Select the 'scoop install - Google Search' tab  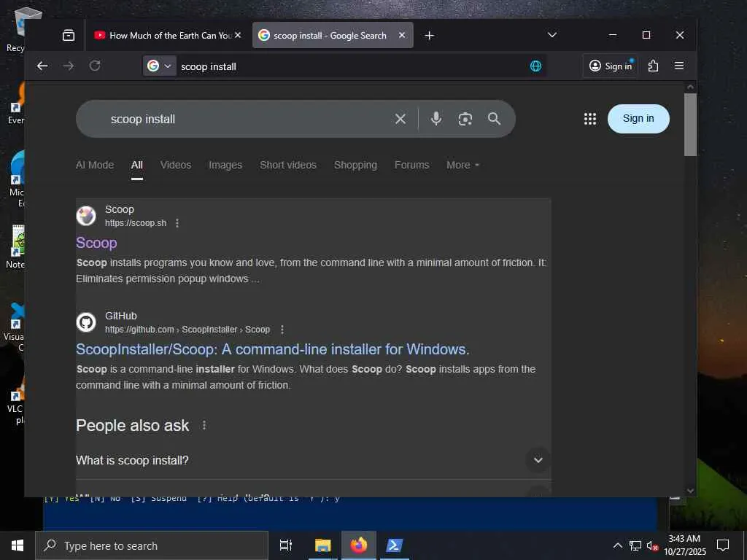point(333,35)
